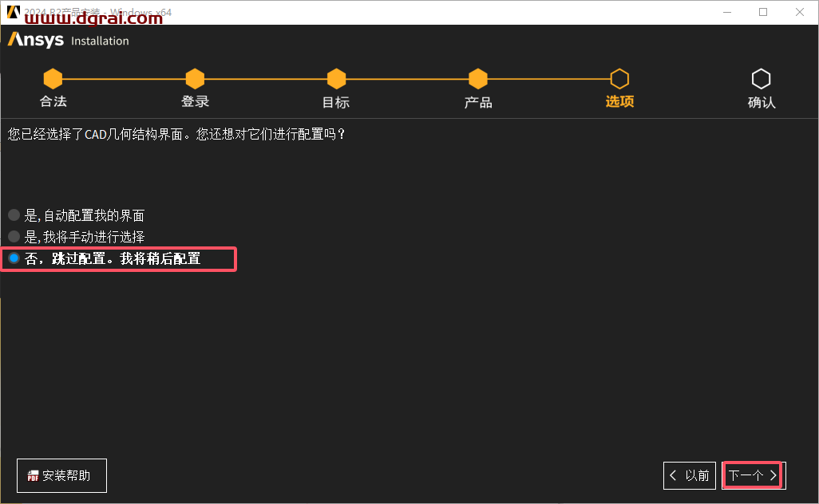The height and width of the screenshot is (504, 819).
Task: Click the 确认 step label
Action: 762,102
